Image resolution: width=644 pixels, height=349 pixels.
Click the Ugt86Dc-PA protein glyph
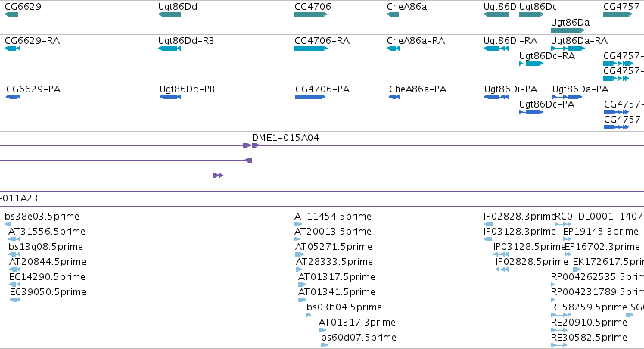[531, 112]
